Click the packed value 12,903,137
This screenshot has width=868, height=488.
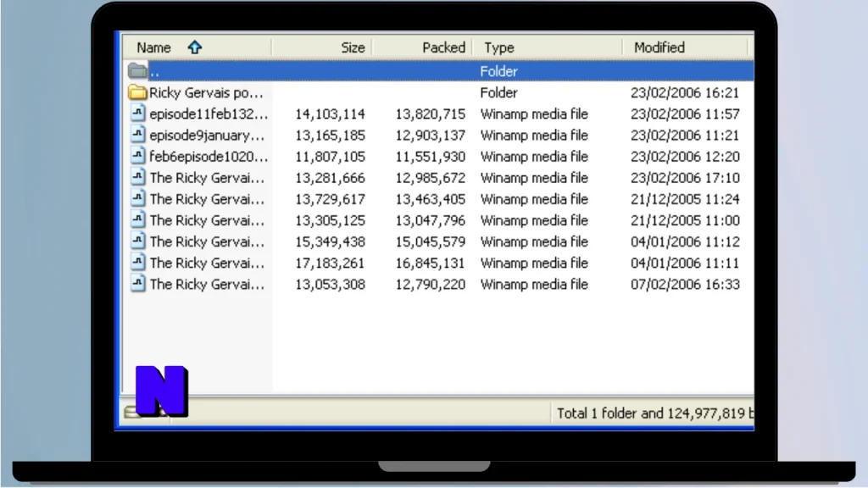pyautogui.click(x=430, y=136)
